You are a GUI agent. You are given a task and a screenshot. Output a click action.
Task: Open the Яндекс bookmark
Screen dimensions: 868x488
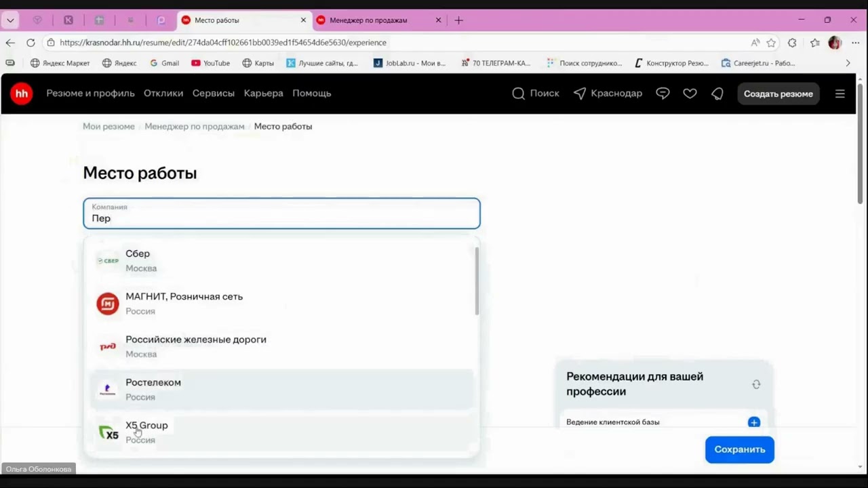pos(119,63)
